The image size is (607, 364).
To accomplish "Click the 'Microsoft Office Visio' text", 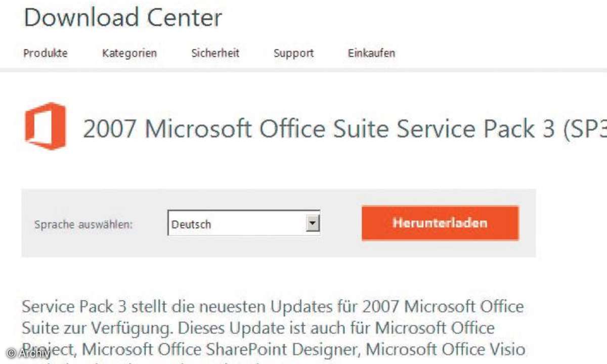I will pos(446,349).
